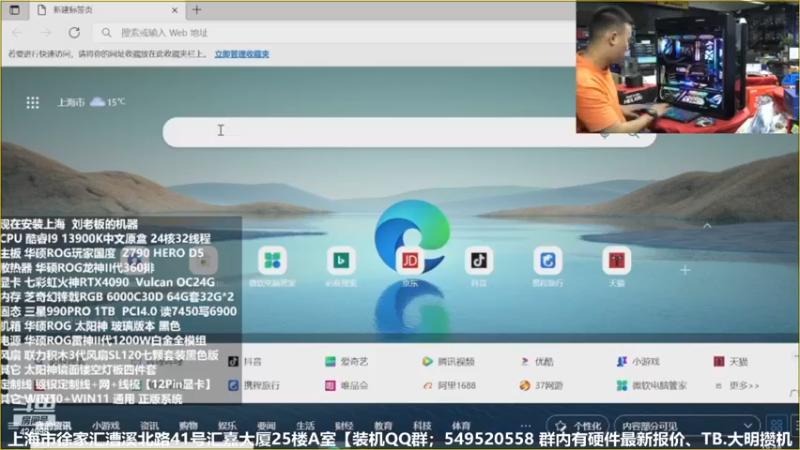Open the 必应搜索 quick link tile
The width and height of the screenshot is (800, 450).
click(x=341, y=266)
